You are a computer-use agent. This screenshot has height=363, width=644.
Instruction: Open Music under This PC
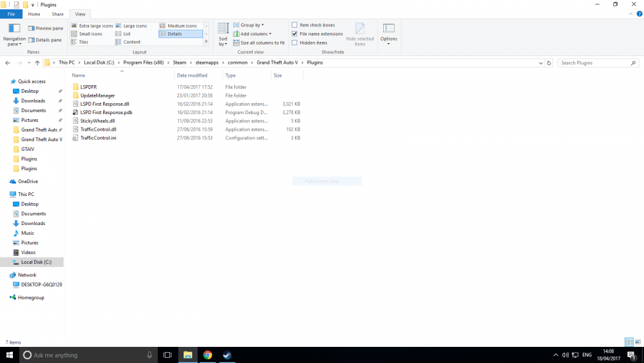(28, 233)
